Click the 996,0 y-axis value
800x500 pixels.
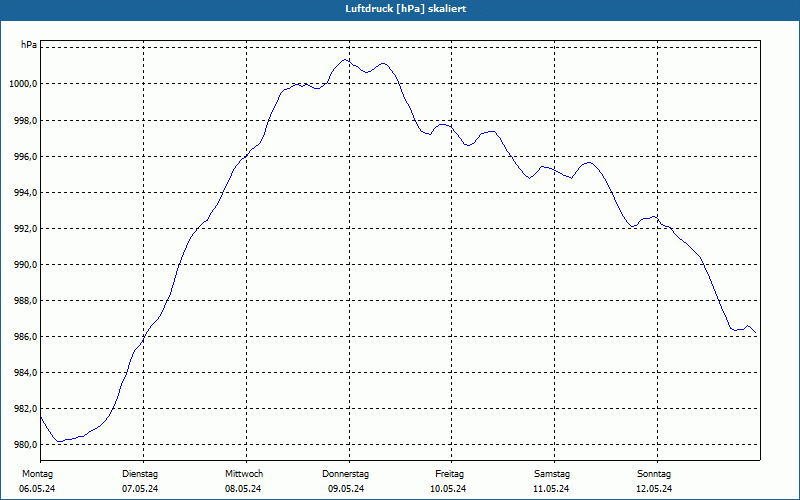click(x=25, y=157)
